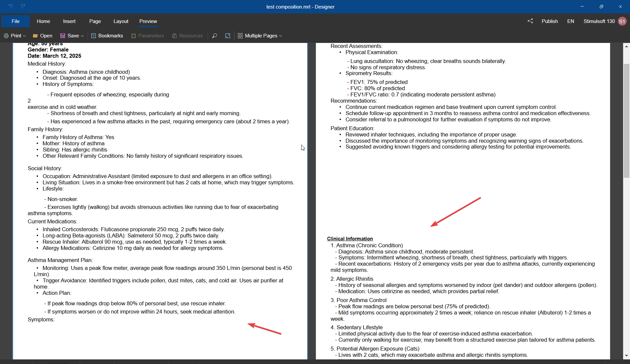The height and width of the screenshot is (364, 630).
Task: Click the 'Recent Assessments:' heading
Action: tap(356, 46)
